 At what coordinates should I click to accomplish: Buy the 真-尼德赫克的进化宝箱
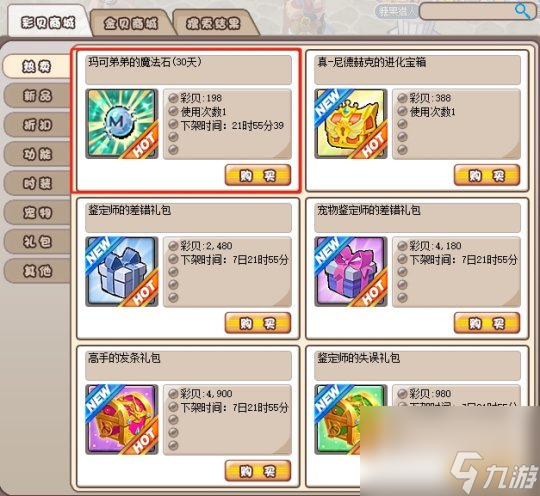487,175
